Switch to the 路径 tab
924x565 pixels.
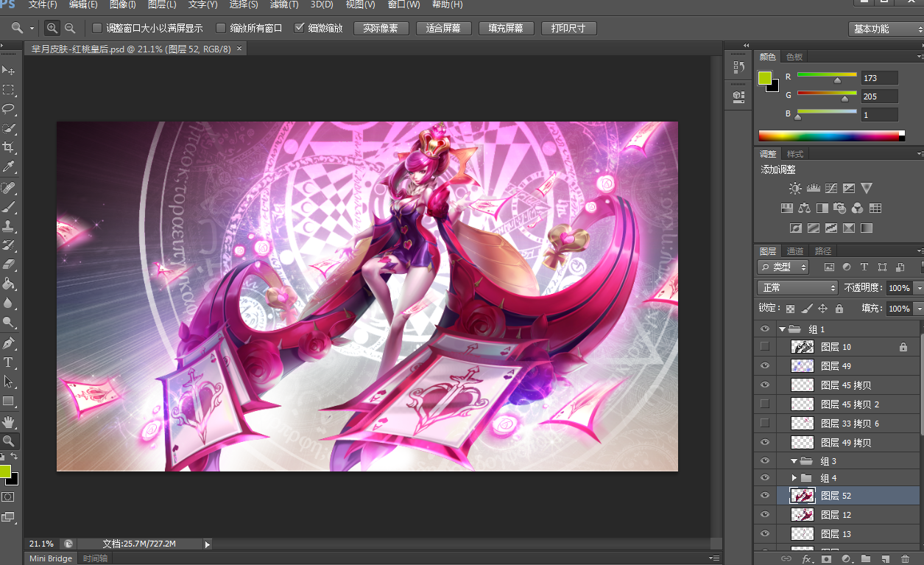point(822,251)
